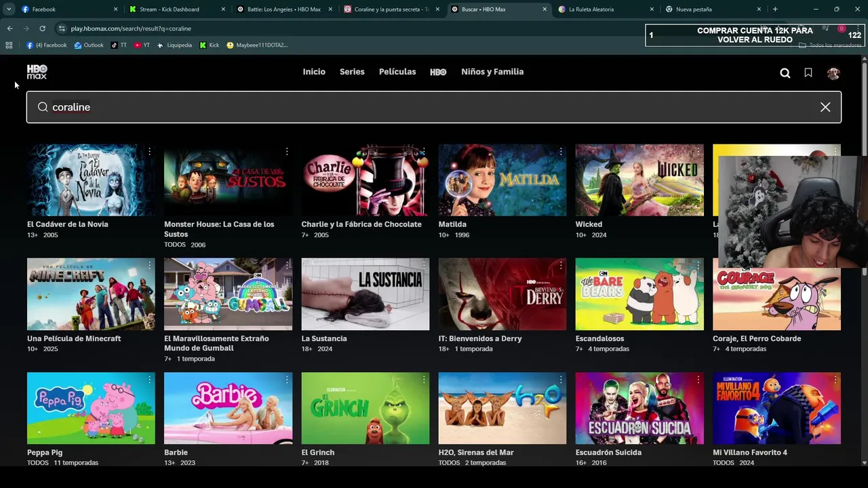
Task: Open the Outlook bookmark
Action: point(89,45)
